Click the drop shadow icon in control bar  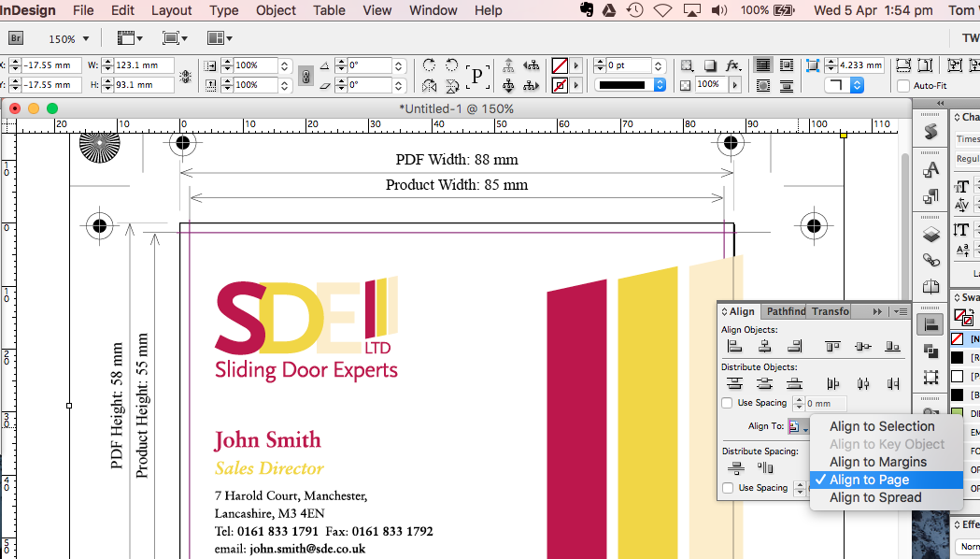[x=710, y=65]
